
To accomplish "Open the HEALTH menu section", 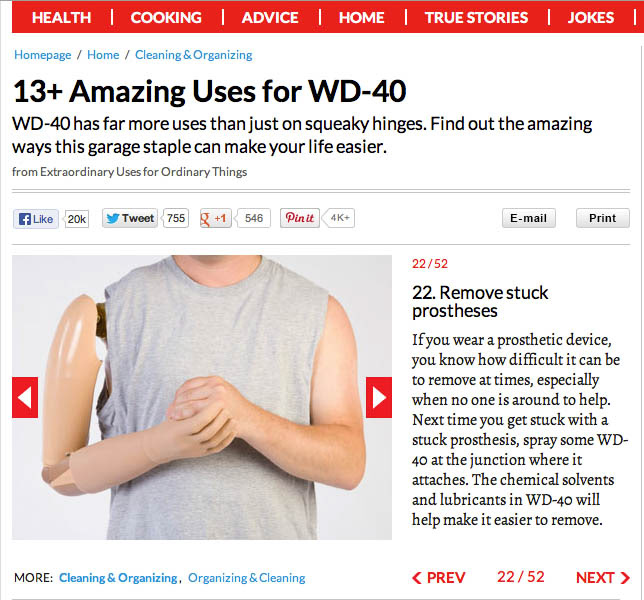I will (x=62, y=18).
